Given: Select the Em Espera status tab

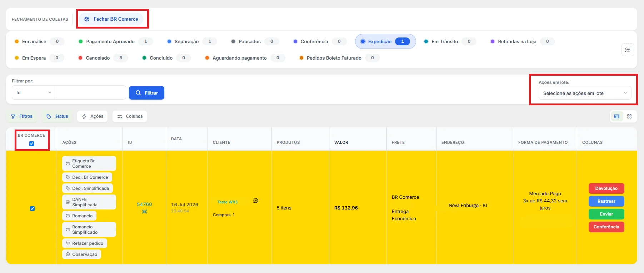Looking at the screenshot, I should coord(39,58).
